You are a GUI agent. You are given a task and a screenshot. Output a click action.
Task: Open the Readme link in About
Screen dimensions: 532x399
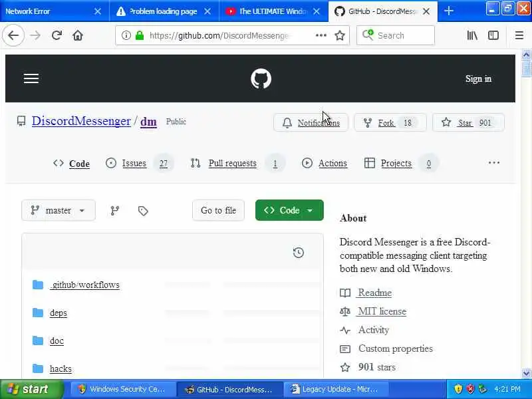(x=374, y=293)
